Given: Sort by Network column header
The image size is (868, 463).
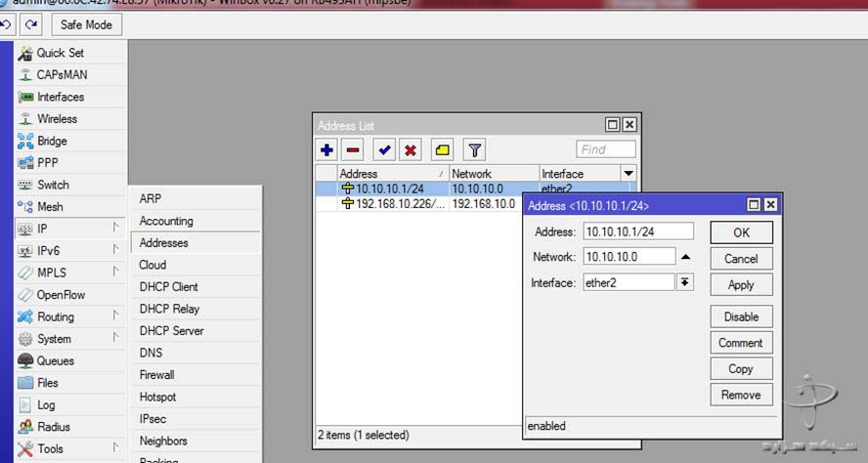Looking at the screenshot, I should pyautogui.click(x=494, y=174).
